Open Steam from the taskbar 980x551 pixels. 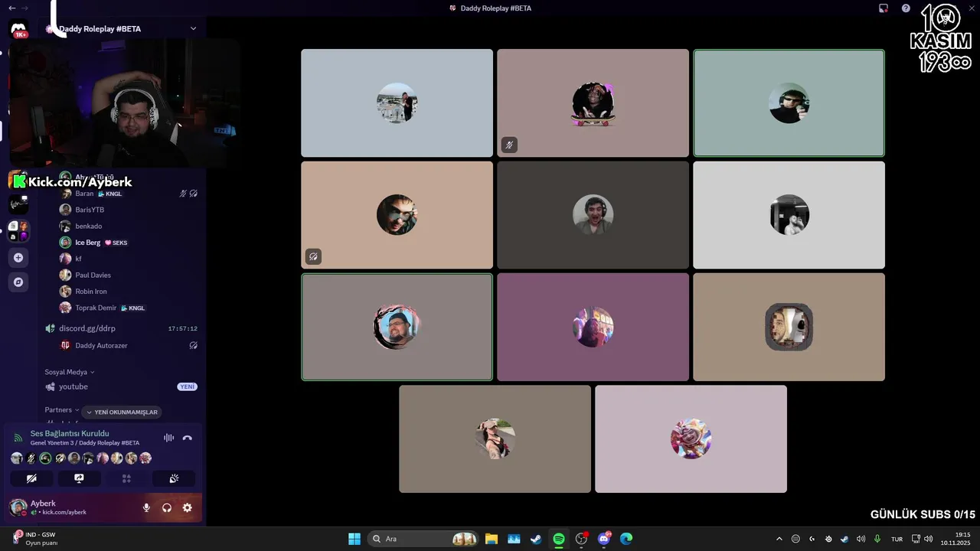coord(536,539)
